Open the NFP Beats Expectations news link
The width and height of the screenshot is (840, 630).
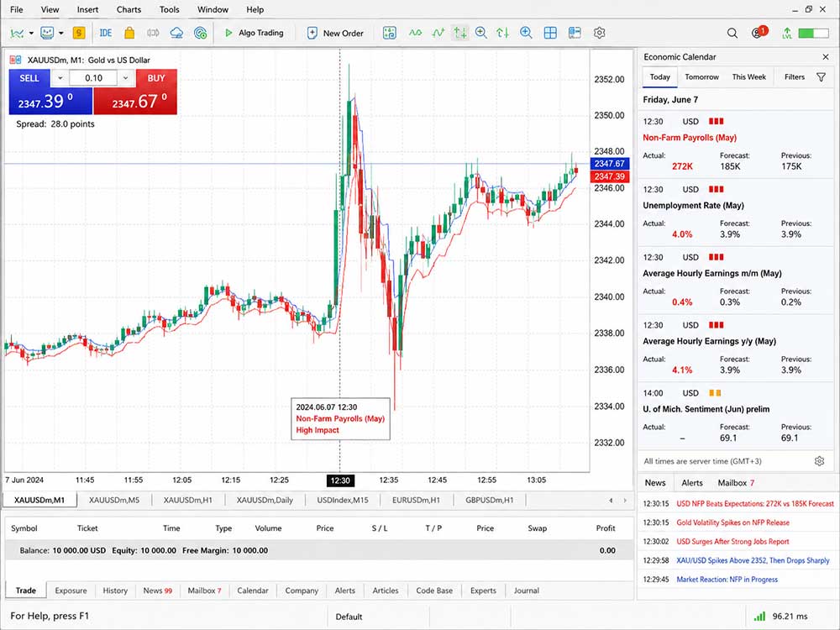pyautogui.click(x=755, y=503)
